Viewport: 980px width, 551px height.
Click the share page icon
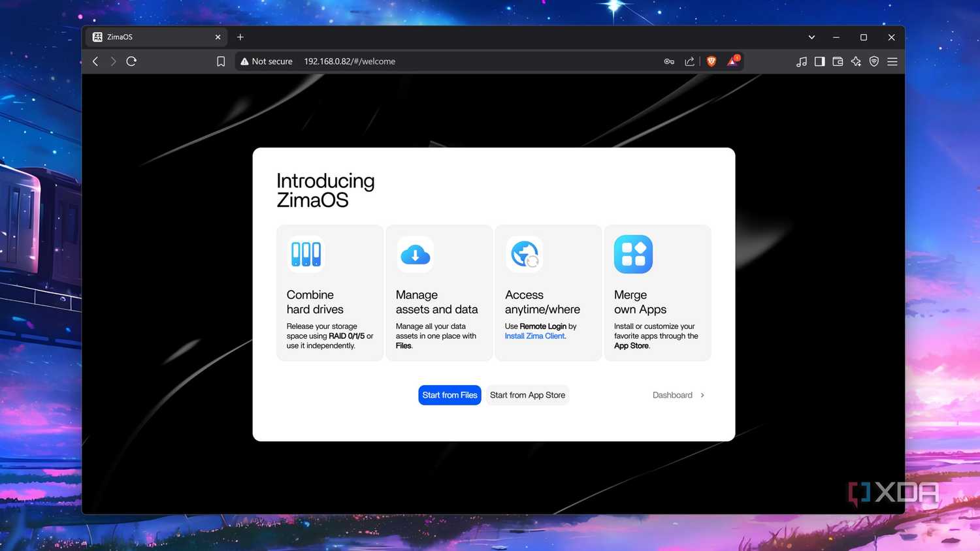(x=689, y=61)
